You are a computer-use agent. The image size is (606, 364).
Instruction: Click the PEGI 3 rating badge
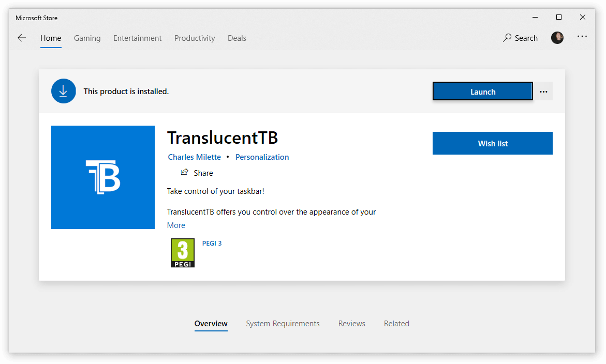[182, 253]
